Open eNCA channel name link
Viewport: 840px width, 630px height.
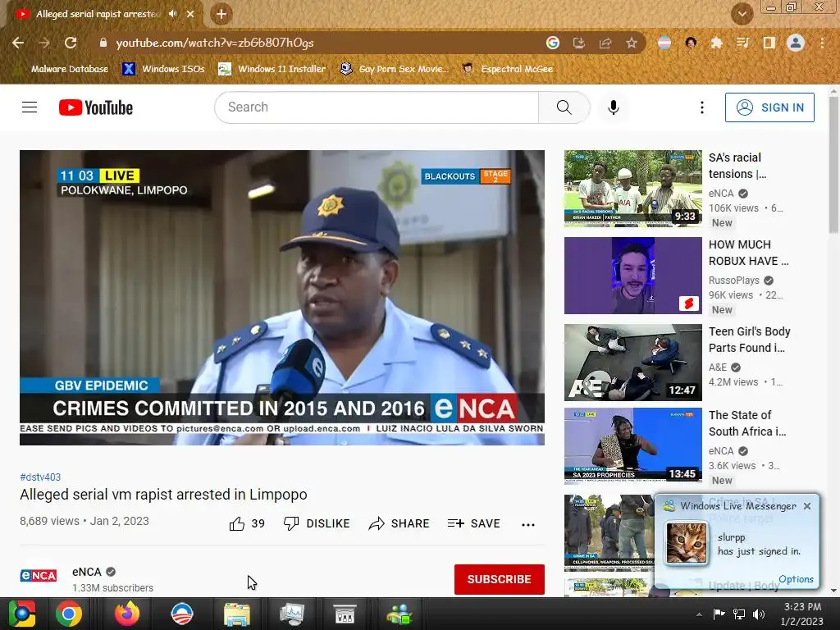click(87, 572)
